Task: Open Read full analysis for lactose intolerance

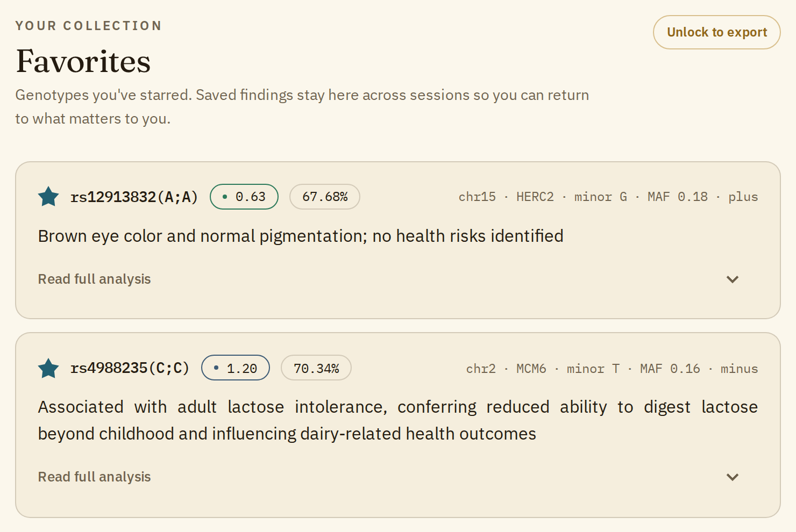Action: tap(94, 477)
